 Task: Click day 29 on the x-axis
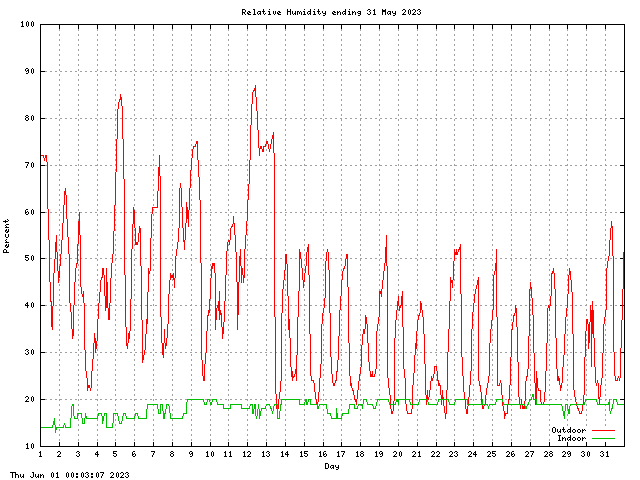coord(567,454)
